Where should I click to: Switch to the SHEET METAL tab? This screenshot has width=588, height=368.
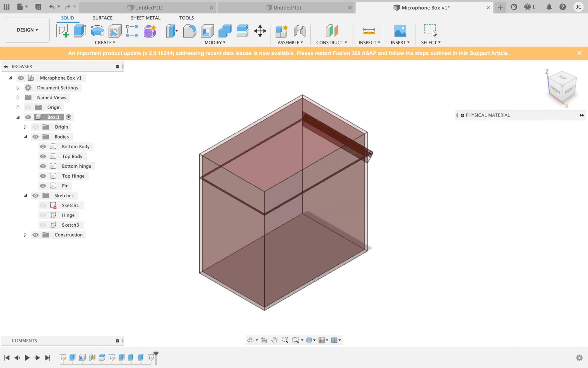(146, 18)
